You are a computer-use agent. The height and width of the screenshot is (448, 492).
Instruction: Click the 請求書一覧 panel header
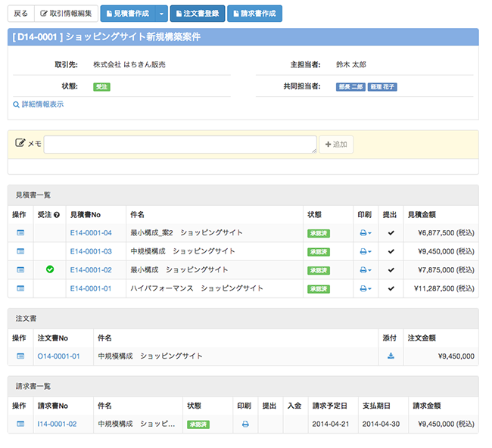pyautogui.click(x=243, y=386)
